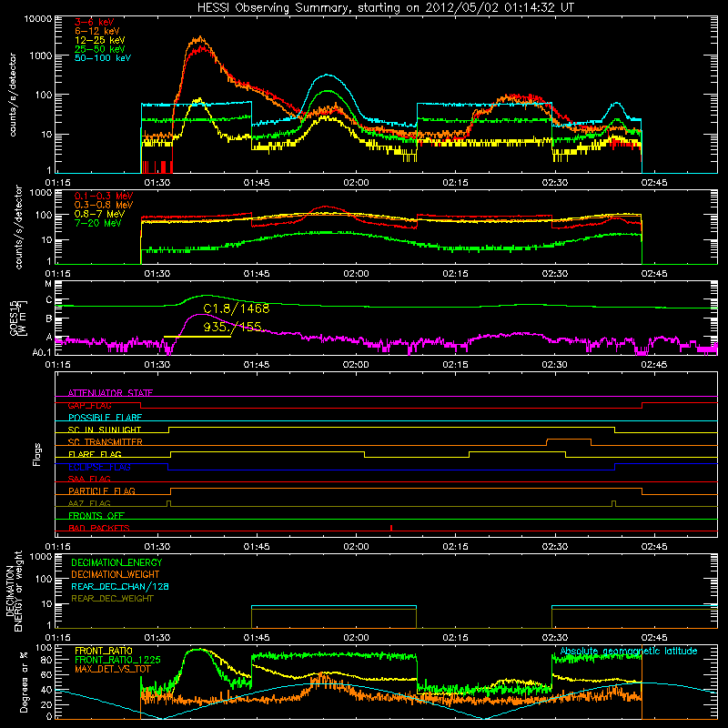Click the '10000' tick label on top panel
The height and width of the screenshot is (728, 728).
38,19
